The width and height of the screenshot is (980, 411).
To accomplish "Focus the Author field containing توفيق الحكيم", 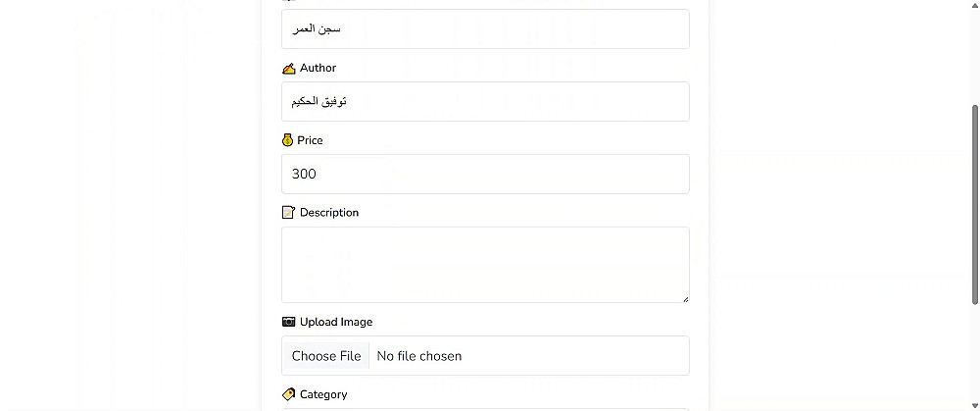I will pos(485,101).
